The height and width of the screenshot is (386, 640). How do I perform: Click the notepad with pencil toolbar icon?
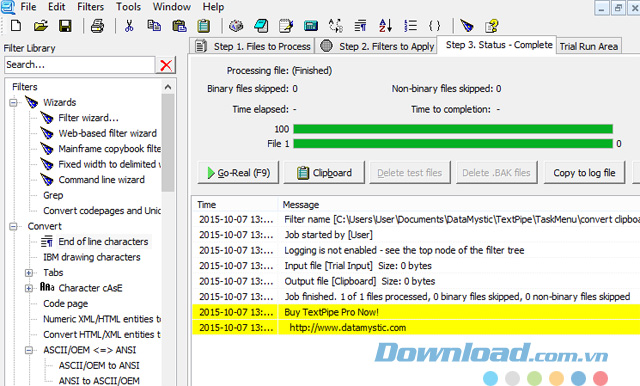point(286,26)
